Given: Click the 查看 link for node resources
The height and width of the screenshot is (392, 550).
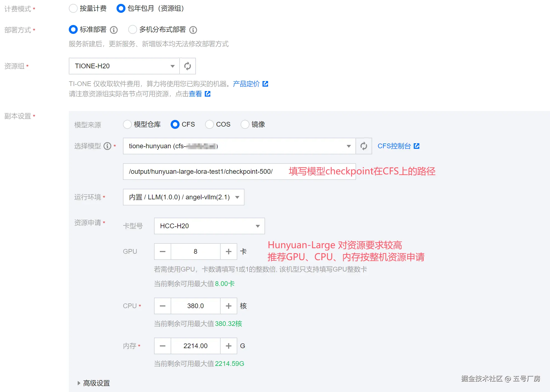Looking at the screenshot, I should [x=195, y=94].
